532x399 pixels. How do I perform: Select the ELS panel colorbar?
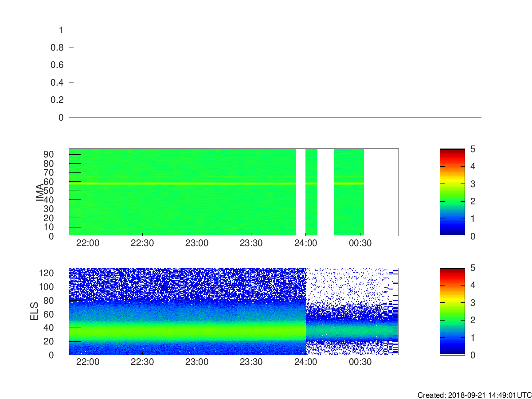[452, 311]
